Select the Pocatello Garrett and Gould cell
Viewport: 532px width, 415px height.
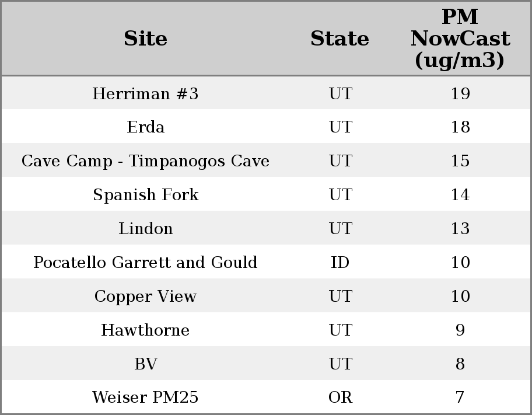(x=145, y=263)
